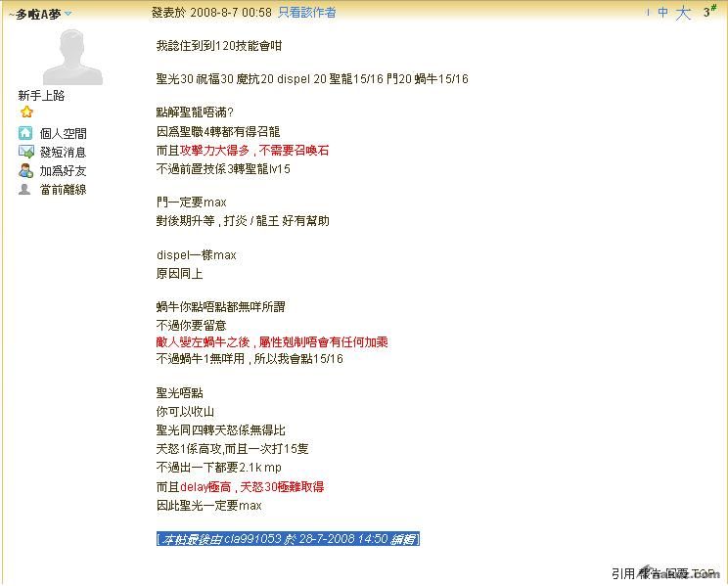The image size is (728, 586).
Task: Click the default gray user avatar
Action: (72, 57)
